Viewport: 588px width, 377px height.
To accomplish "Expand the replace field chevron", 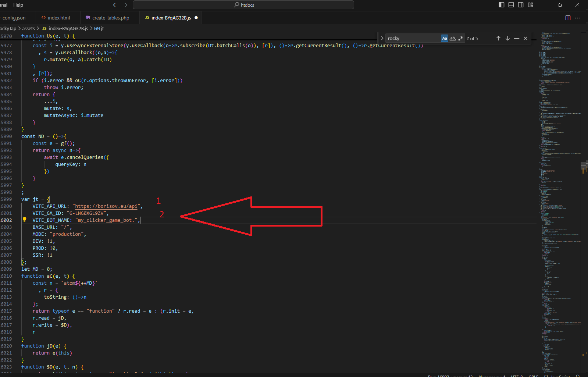I will [382, 38].
